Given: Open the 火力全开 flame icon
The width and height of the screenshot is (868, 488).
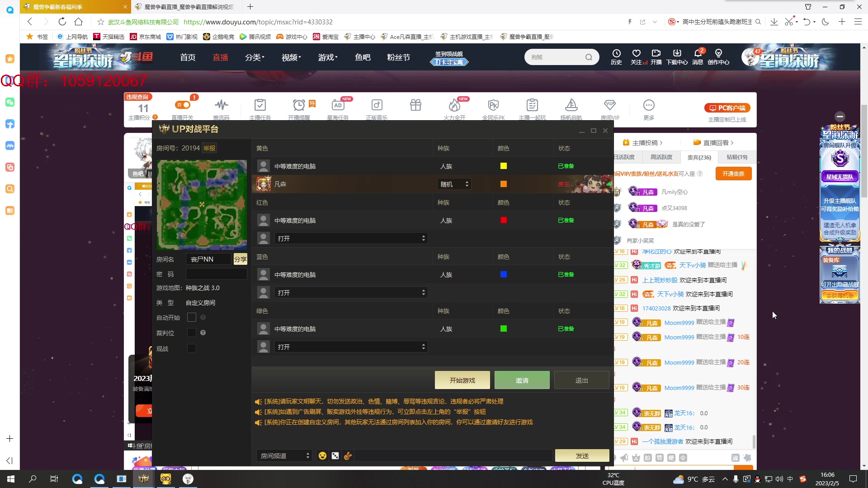Looking at the screenshot, I should [454, 105].
